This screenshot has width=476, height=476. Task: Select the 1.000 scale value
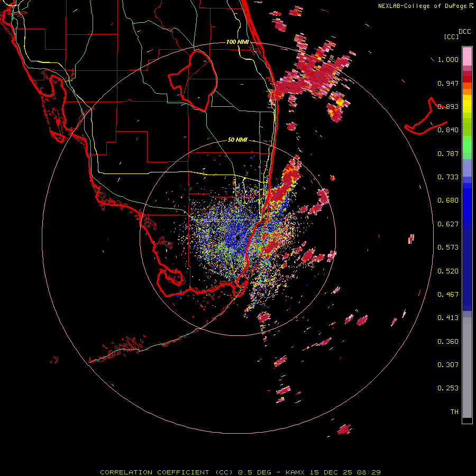click(x=448, y=59)
